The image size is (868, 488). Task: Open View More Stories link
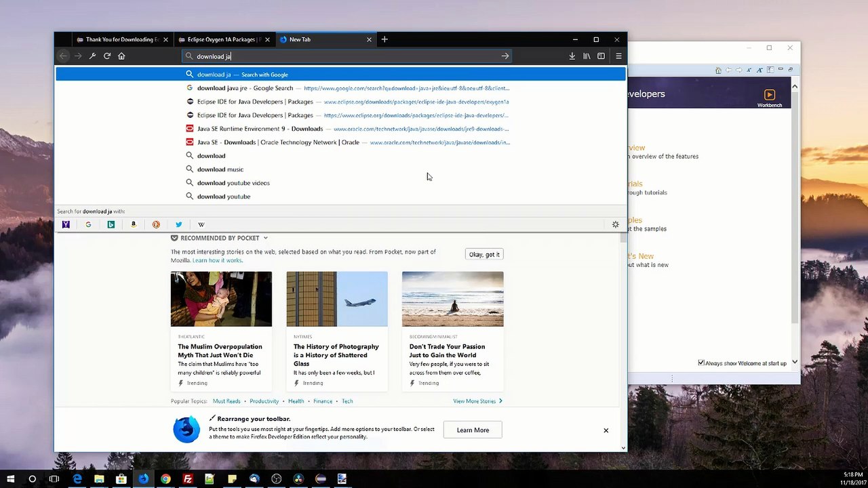click(x=478, y=401)
